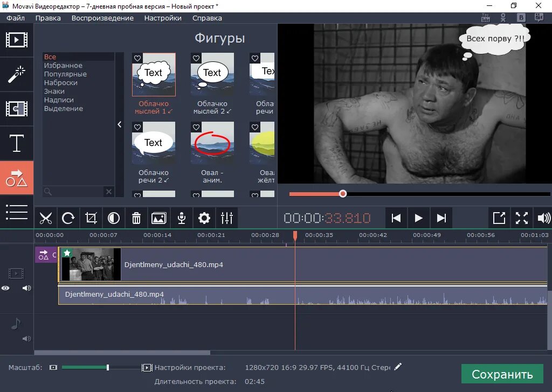Click the shapes search input field
Viewport: 552px width, 392px height.
pyautogui.click(x=73, y=192)
